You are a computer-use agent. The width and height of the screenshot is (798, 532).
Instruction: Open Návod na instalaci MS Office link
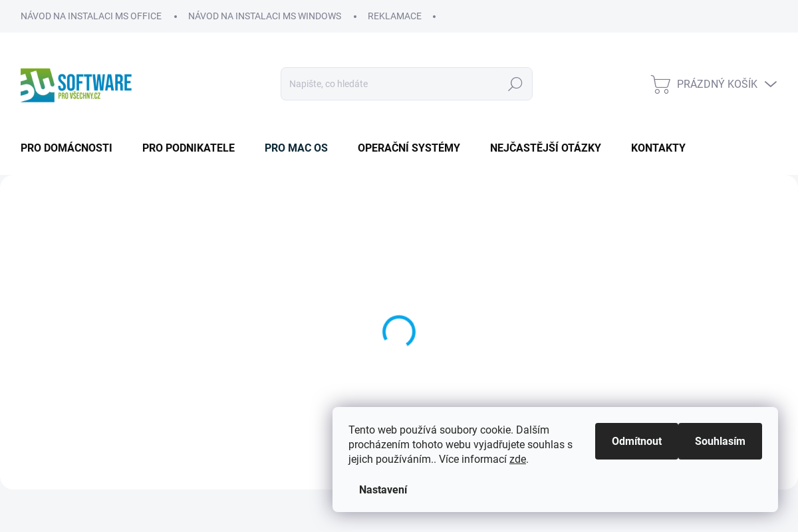(91, 16)
